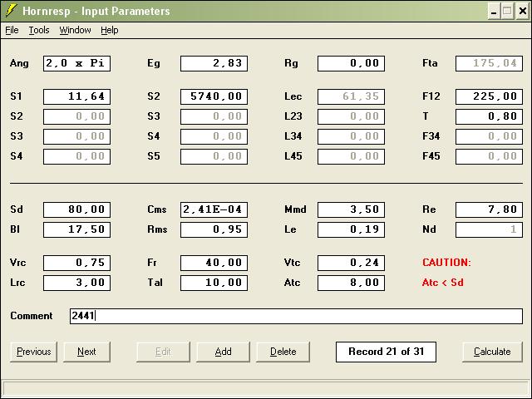
Task: Click the red Atc < Sd warning
Action: (443, 283)
